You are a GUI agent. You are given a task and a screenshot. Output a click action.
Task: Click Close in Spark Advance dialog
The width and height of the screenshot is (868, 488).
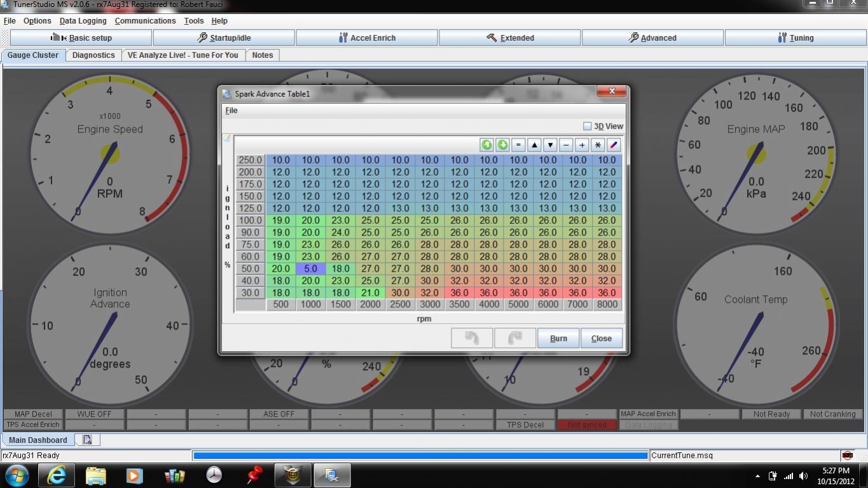602,338
